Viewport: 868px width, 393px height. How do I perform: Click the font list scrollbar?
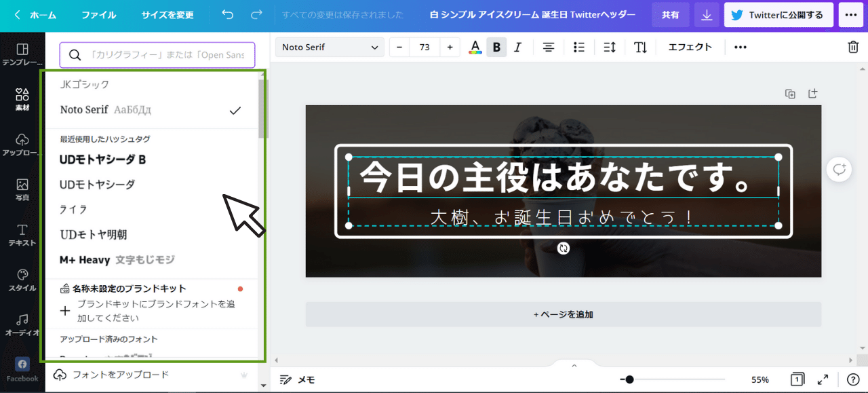point(263,110)
